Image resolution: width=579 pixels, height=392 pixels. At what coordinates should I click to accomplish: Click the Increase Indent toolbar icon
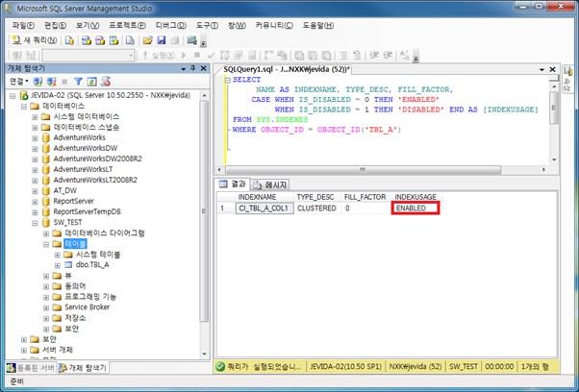(x=388, y=56)
